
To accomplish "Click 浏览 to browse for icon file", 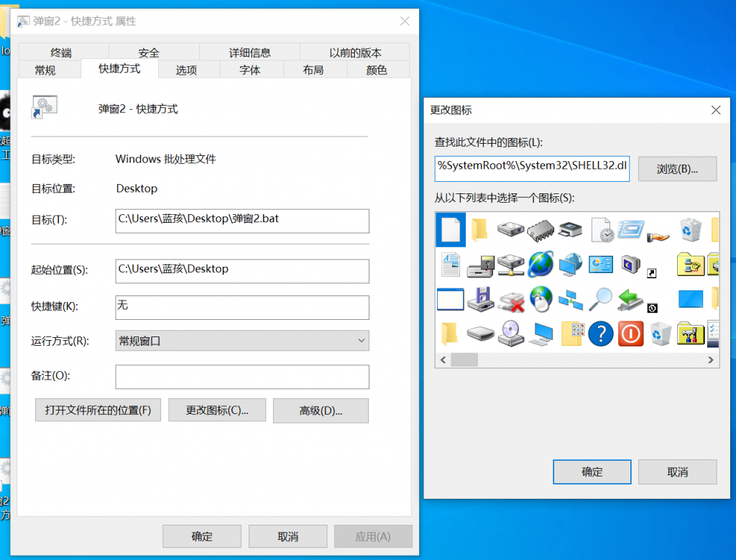I will click(x=677, y=169).
